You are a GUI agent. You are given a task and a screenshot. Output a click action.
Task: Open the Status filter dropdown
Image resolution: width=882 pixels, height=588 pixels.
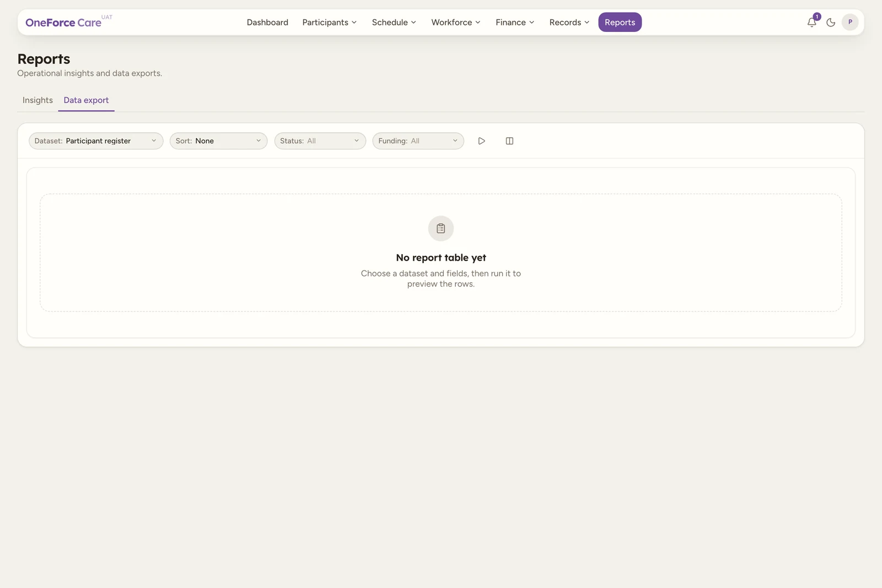click(x=320, y=141)
